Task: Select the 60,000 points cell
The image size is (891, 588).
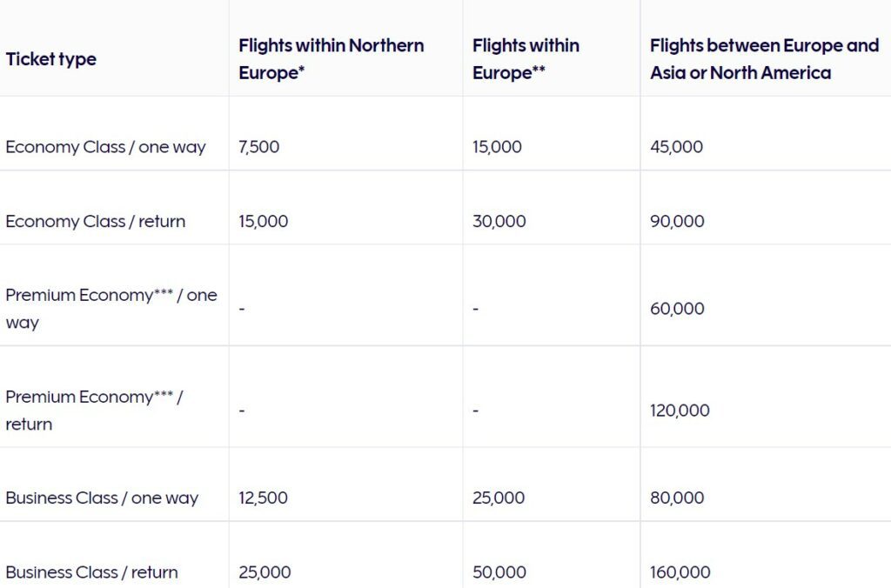Action: pos(677,309)
